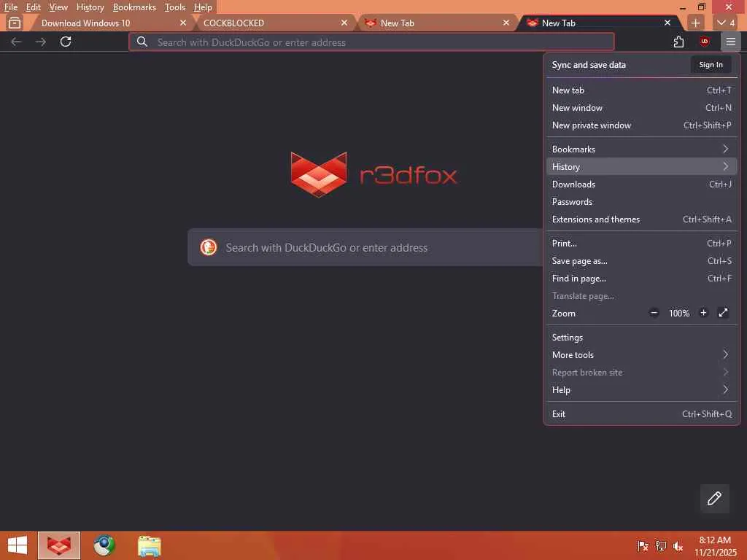The width and height of the screenshot is (747, 560).
Task: Click the taskbar clock showing 8:12 AM
Action: pos(715,546)
